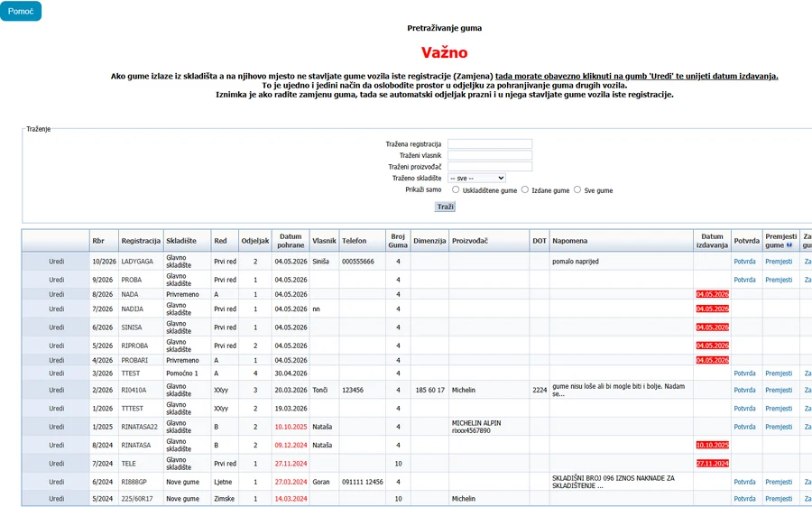Click red issue date 27.11.2024 in TELE row
This screenshot has width=812, height=507.
(712, 464)
